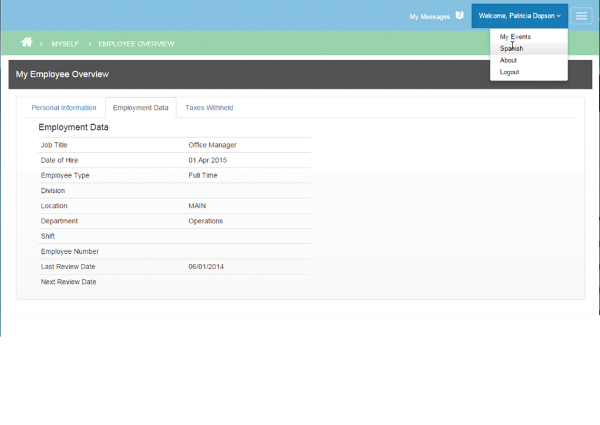Click the My Employee Overview panel header

pyautogui.click(x=62, y=75)
